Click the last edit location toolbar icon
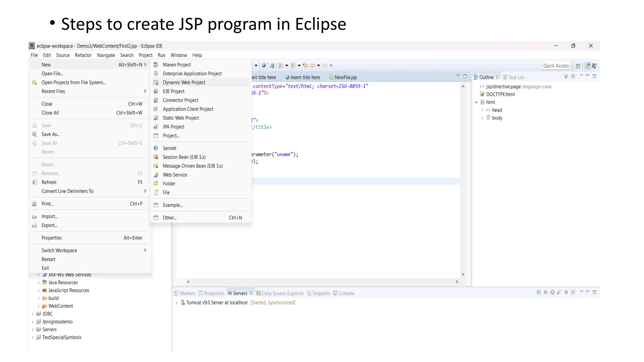This screenshot has width=644, height=362. point(305,65)
